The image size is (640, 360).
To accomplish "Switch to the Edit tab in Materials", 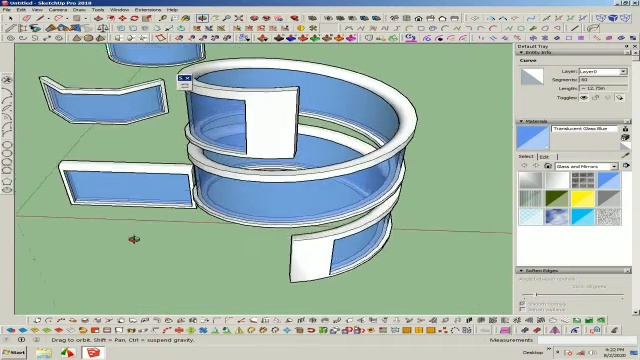I will tap(544, 157).
